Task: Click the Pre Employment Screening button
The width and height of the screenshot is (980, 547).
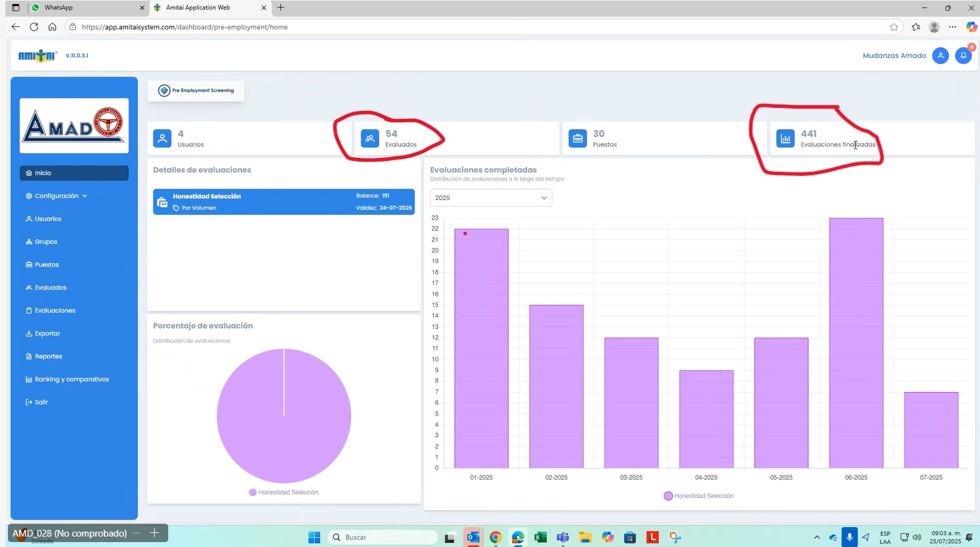Action: point(196,91)
